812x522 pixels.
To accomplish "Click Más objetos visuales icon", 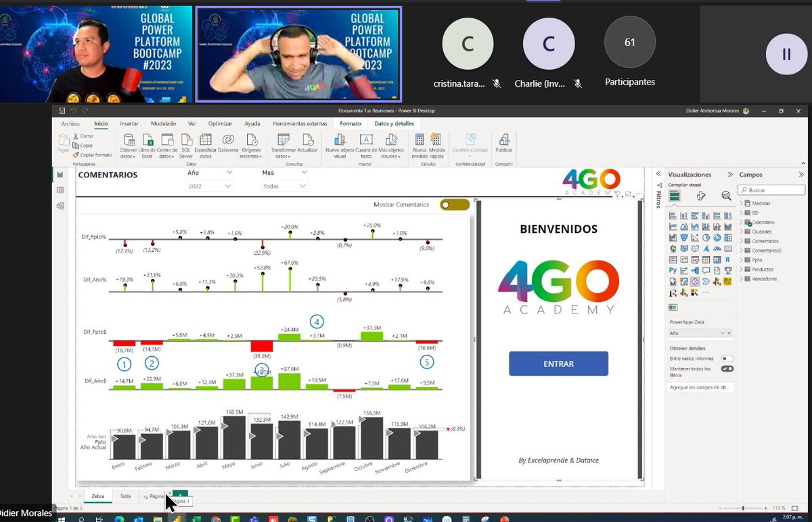I will coord(391,146).
